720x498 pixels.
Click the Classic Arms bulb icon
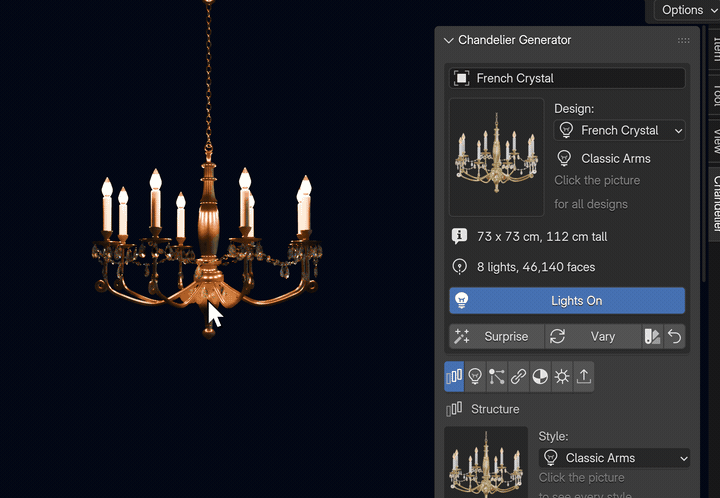[564, 158]
